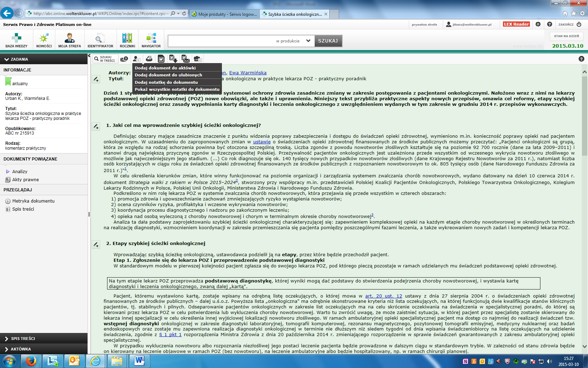Click the Zakończ power icon to log out

click(x=579, y=24)
